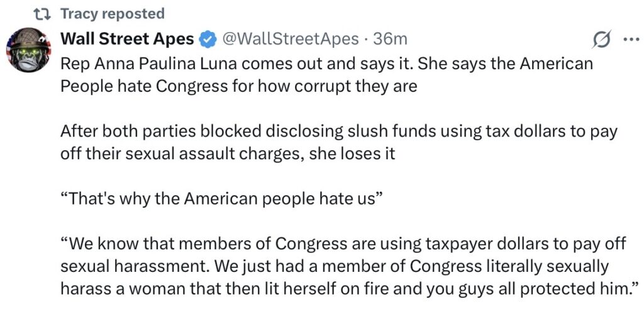The height and width of the screenshot is (309, 644).
Task: Click the name Tracy in the repost header
Action: pos(79,13)
